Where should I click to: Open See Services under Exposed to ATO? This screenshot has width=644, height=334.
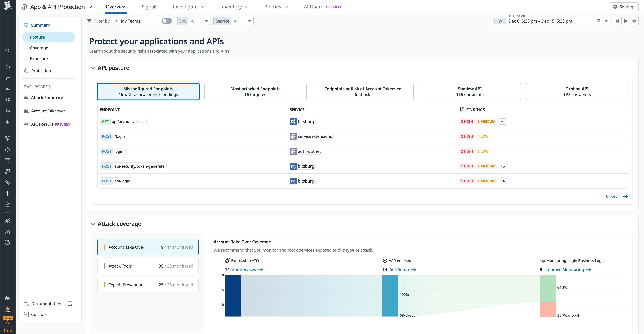[x=244, y=269]
